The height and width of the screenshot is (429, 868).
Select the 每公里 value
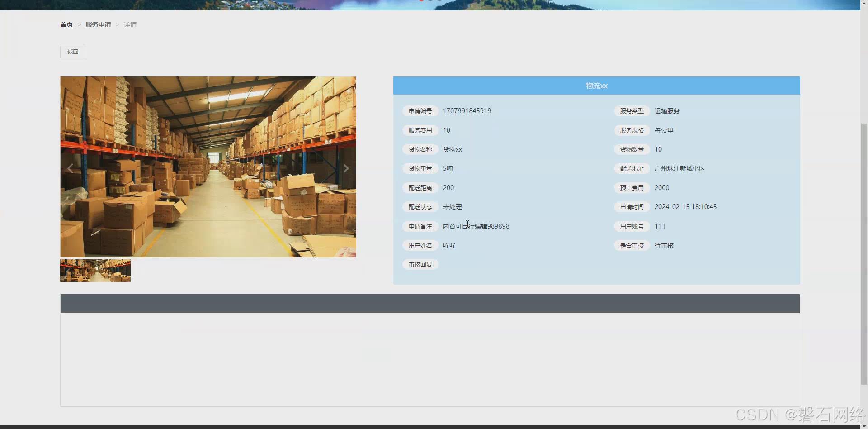(x=664, y=130)
